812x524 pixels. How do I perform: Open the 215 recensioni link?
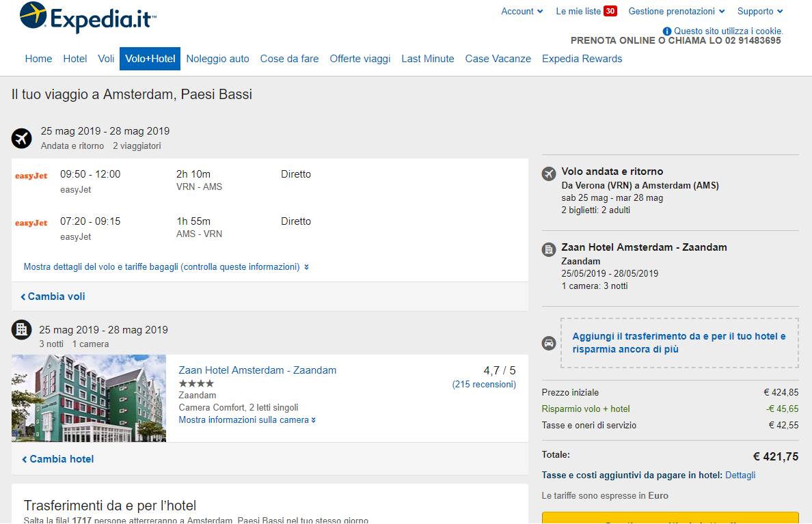(484, 384)
